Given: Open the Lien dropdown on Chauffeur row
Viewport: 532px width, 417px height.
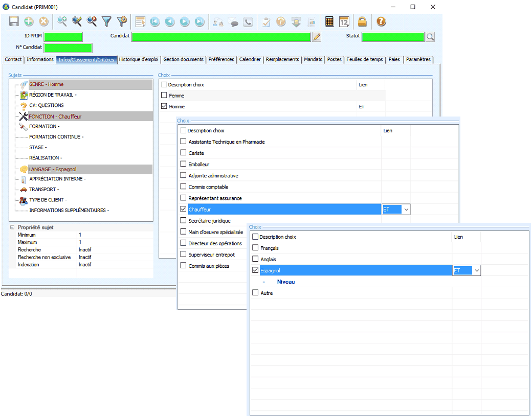Looking at the screenshot, I should point(406,210).
